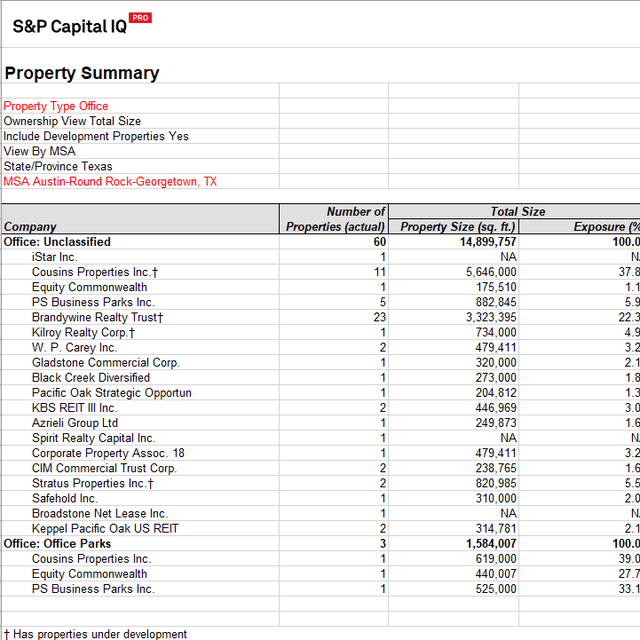Click the KBS REIT III Inc. cell
Viewport: 640px width, 640px height.
(141, 408)
